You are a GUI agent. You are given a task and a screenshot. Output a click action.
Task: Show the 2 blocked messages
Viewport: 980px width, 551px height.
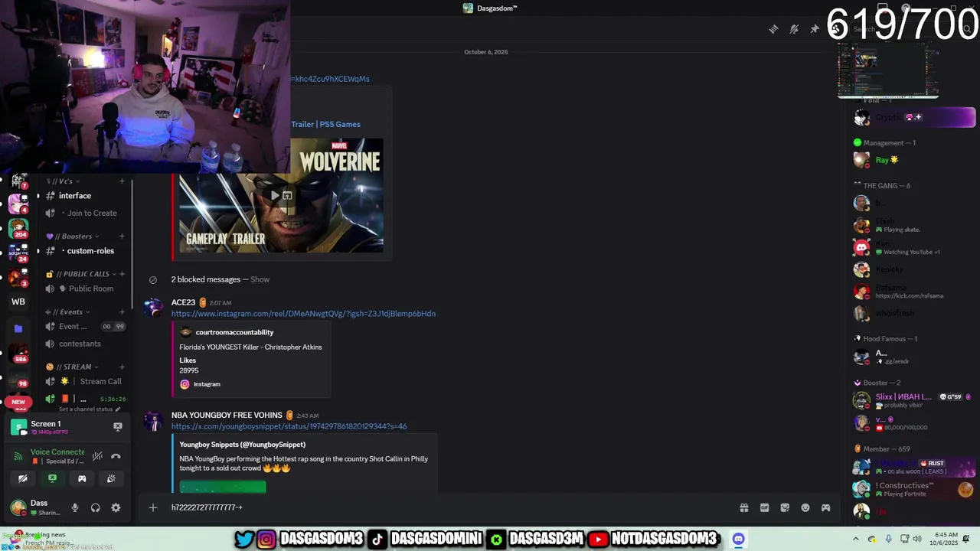260,279
